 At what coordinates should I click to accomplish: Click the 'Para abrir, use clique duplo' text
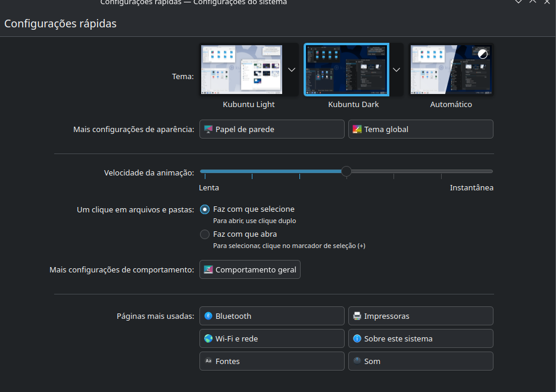pyautogui.click(x=254, y=221)
